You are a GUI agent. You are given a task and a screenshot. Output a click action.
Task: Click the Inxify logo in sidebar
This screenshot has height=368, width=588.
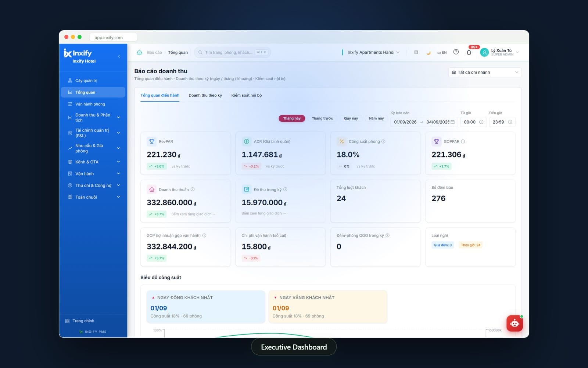coord(78,53)
